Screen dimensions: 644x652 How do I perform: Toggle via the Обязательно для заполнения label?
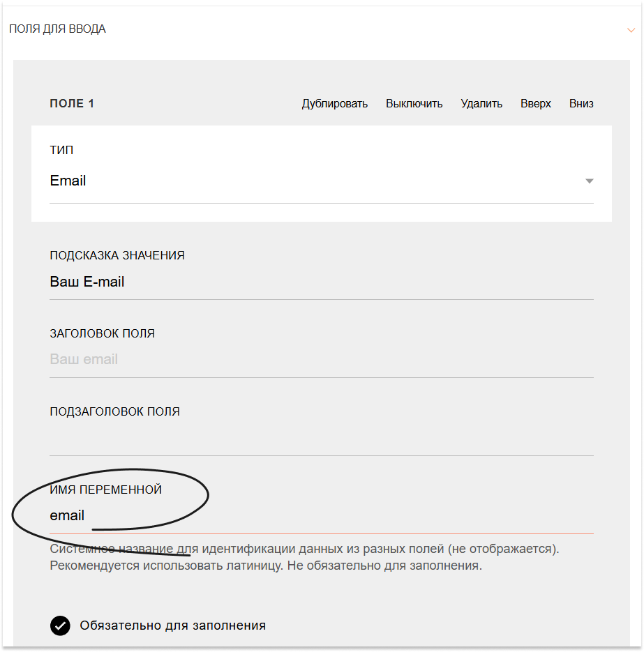pos(172,626)
